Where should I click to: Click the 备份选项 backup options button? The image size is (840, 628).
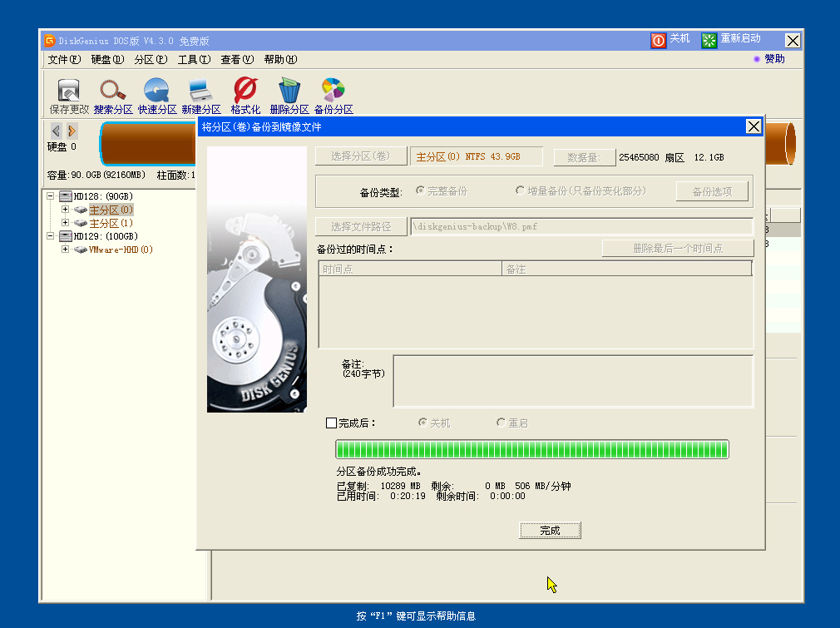[712, 192]
